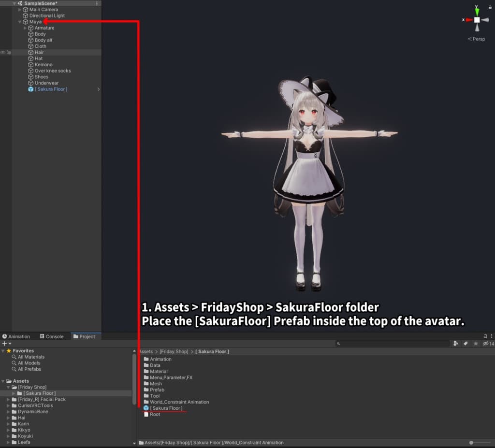Click the Kemono object cube icon
Viewport: 495px width, 448px height.
click(x=30, y=64)
